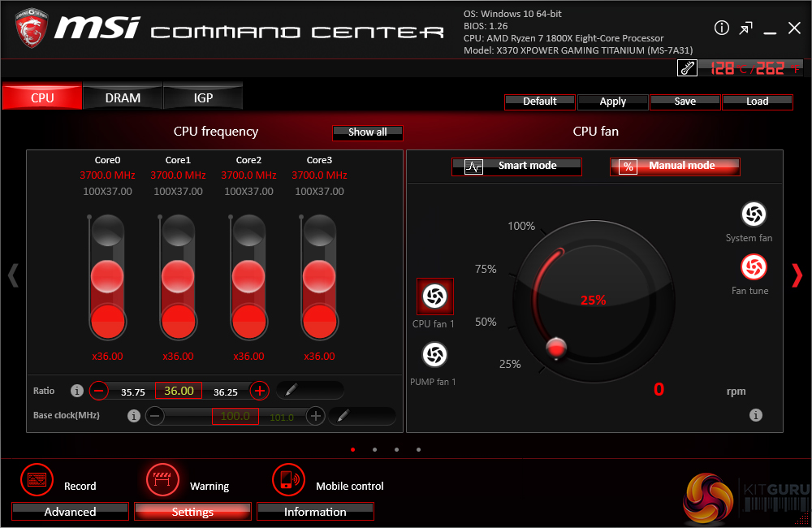Image resolution: width=812 pixels, height=528 pixels.
Task: Click the 50% dial mark label
Action: [x=486, y=322]
